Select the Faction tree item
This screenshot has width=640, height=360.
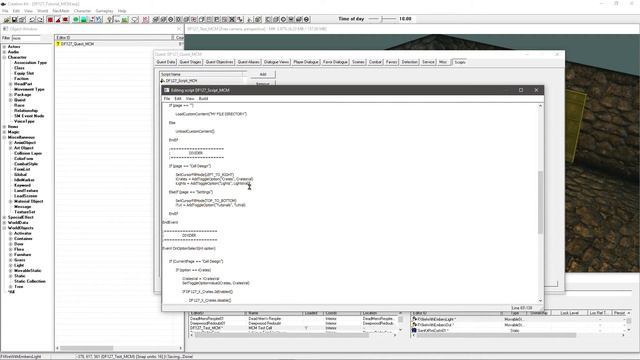click(x=21, y=78)
